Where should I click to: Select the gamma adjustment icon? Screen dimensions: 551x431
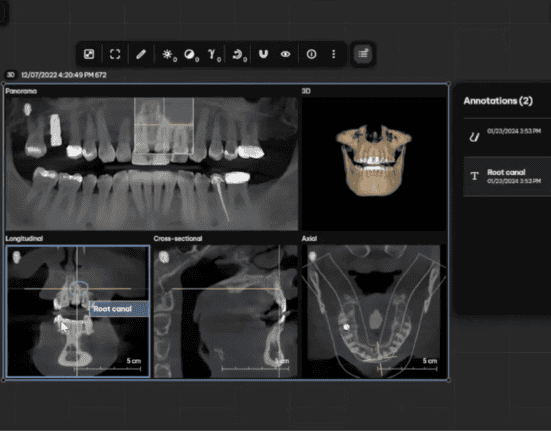pos(213,54)
